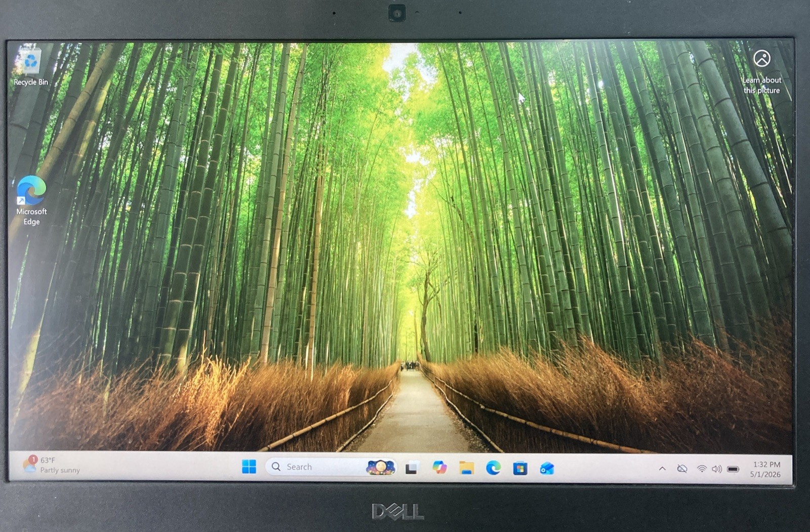810x532 pixels.
Task: Open the Windows Start menu
Action: point(249,467)
